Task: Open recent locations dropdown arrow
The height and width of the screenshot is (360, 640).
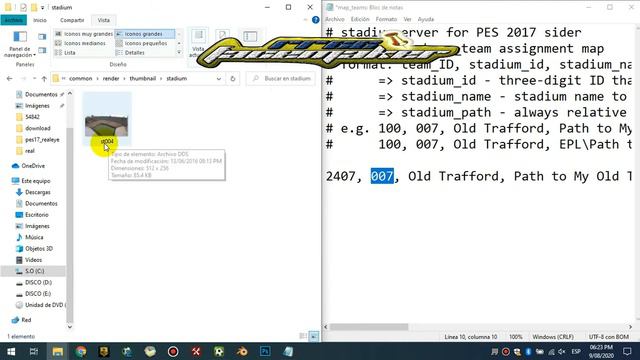Action: point(34,78)
